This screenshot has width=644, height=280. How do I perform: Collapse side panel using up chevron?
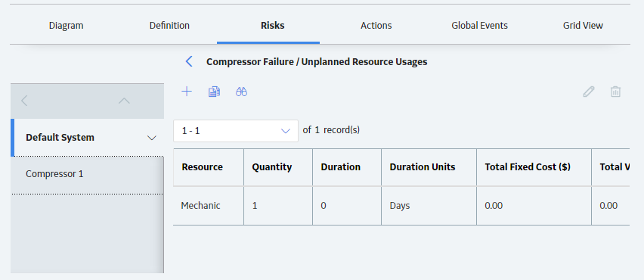pyautogui.click(x=124, y=101)
